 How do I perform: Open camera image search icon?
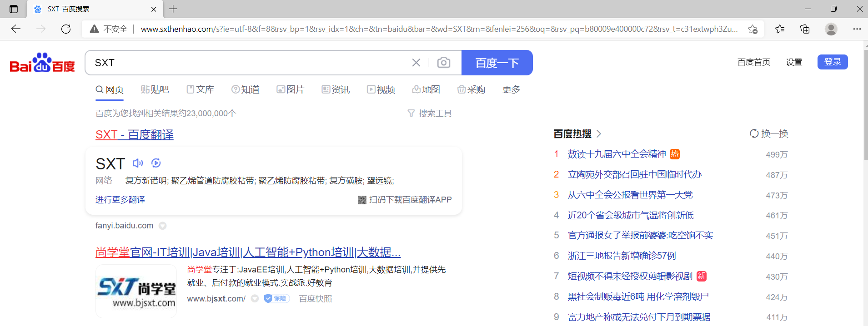pyautogui.click(x=444, y=63)
